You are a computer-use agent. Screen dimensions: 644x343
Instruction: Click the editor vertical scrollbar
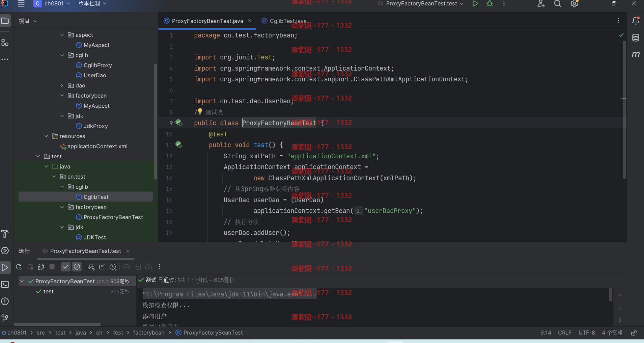[624, 110]
